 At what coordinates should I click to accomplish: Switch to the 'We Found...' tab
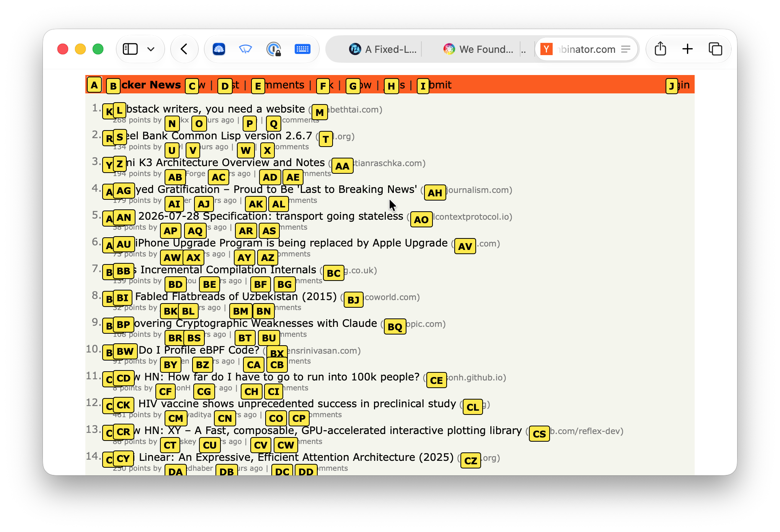[x=478, y=49]
